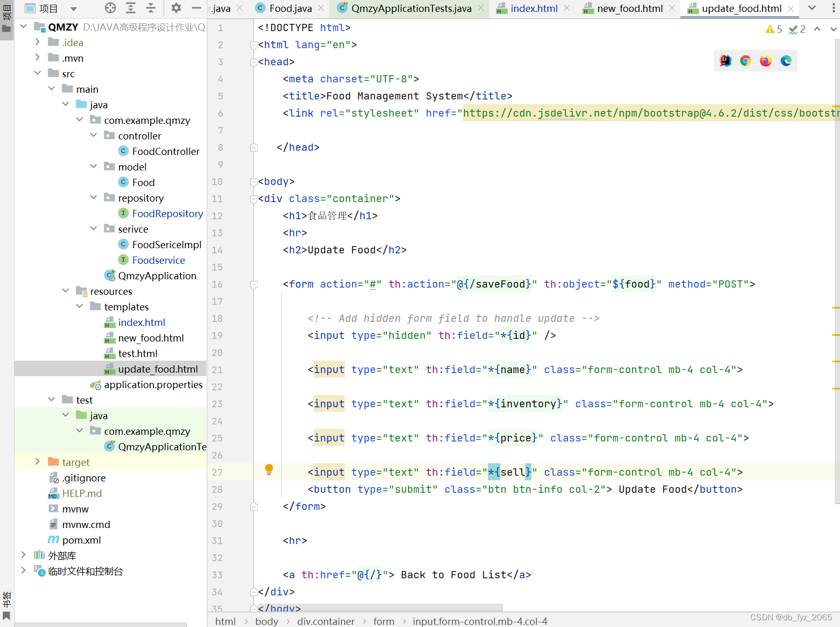Collapse the QMZY project root
This screenshot has width=840, height=627.
(23, 26)
